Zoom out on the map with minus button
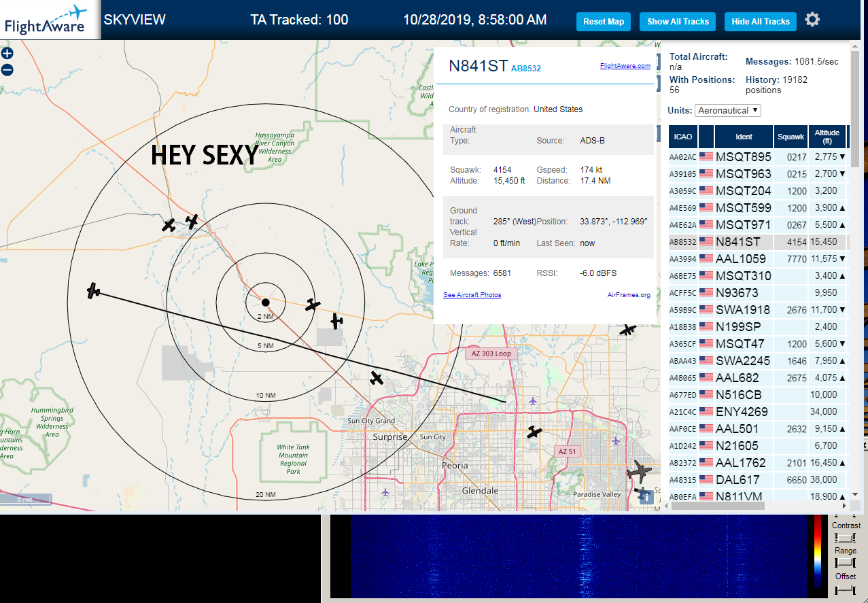The image size is (868, 603). point(7,69)
